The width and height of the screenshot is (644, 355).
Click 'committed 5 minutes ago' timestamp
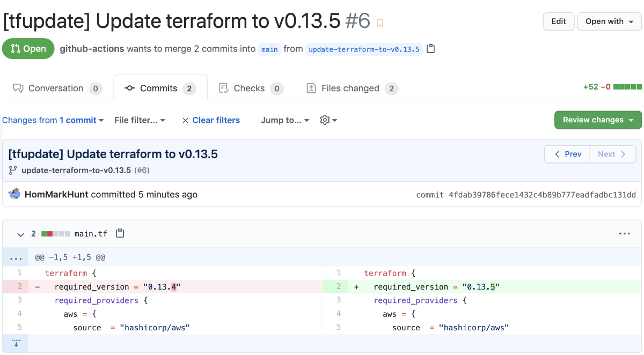[144, 194]
